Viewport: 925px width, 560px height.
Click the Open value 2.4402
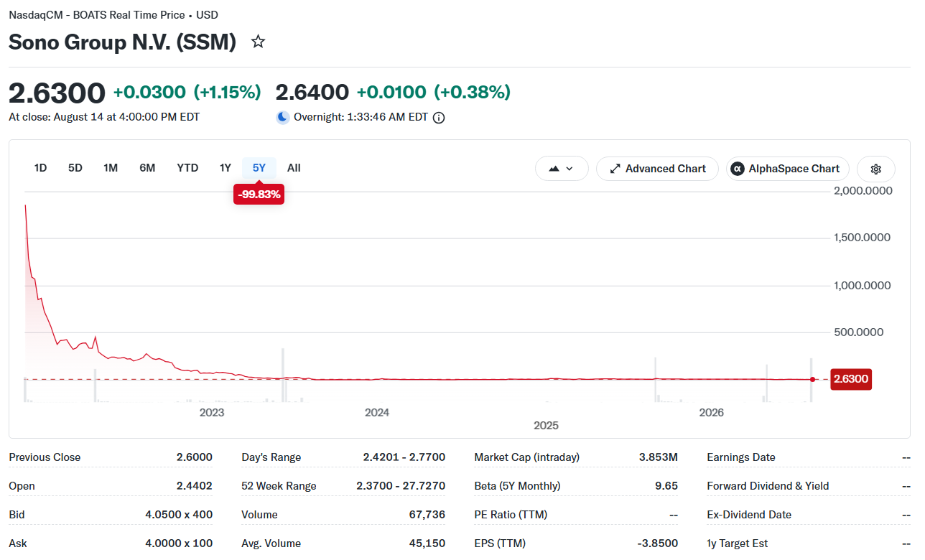click(195, 486)
